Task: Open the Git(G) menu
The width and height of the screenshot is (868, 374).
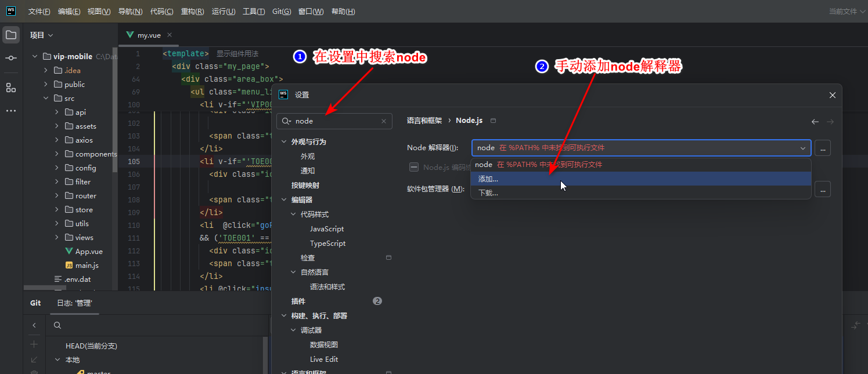Action: point(282,11)
